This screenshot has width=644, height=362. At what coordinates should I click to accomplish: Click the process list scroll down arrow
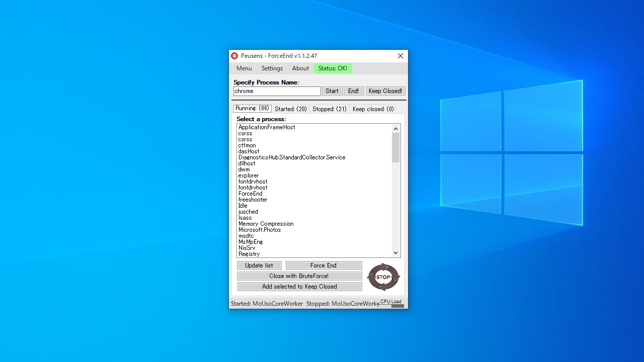pyautogui.click(x=395, y=253)
